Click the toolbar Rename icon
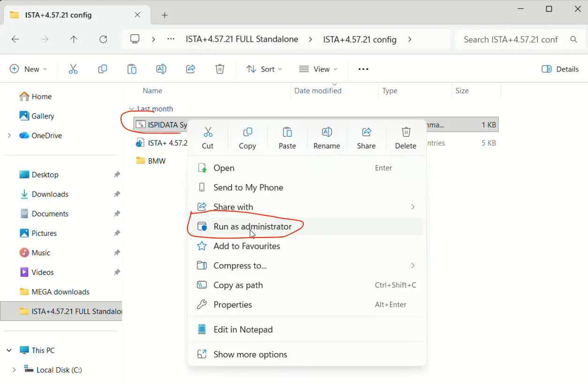This screenshot has width=588, height=384. coord(161,69)
